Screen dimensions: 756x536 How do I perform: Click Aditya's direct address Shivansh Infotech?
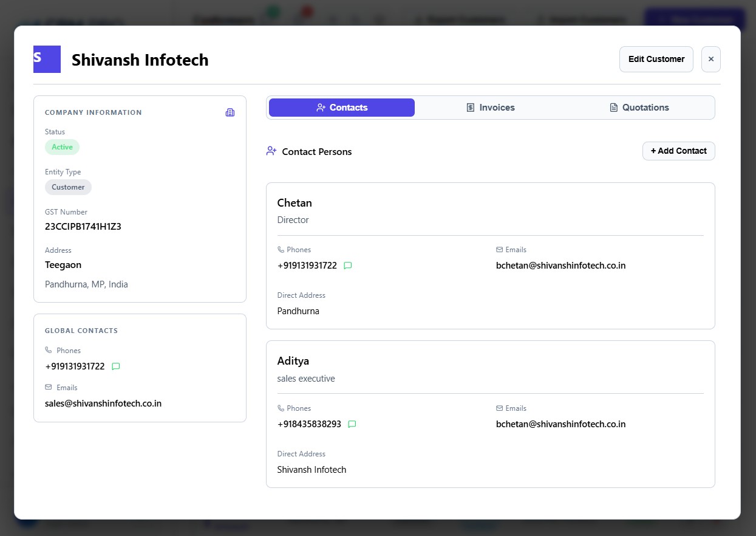click(312, 470)
